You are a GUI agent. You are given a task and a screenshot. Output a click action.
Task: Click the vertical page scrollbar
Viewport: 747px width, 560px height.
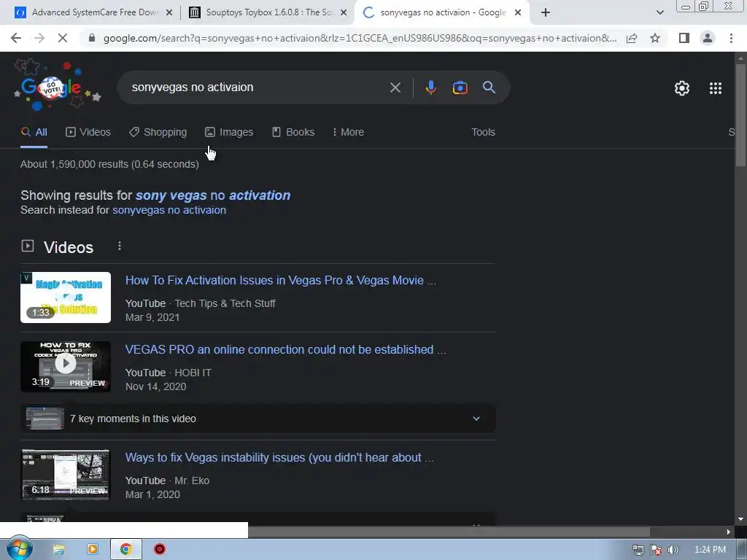740,114
